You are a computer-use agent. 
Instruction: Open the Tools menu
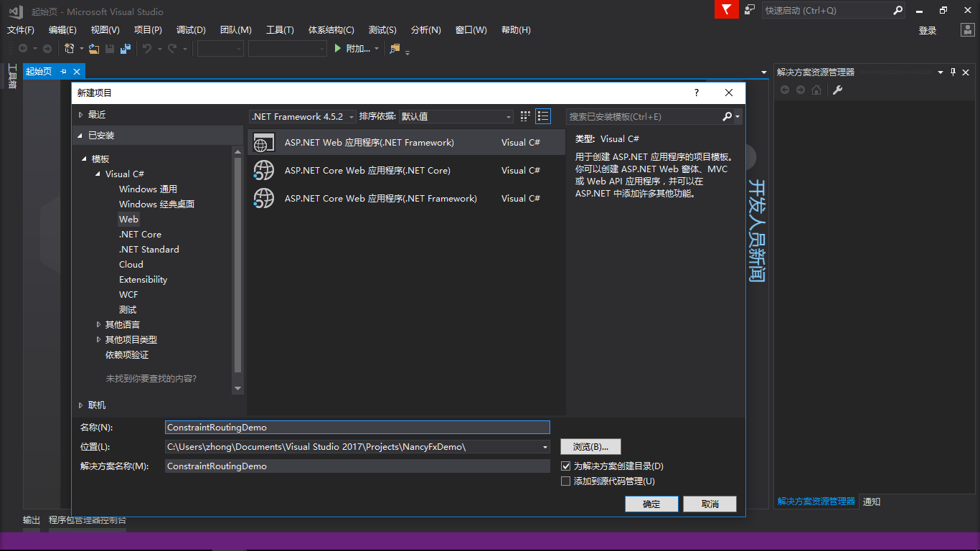point(280,30)
